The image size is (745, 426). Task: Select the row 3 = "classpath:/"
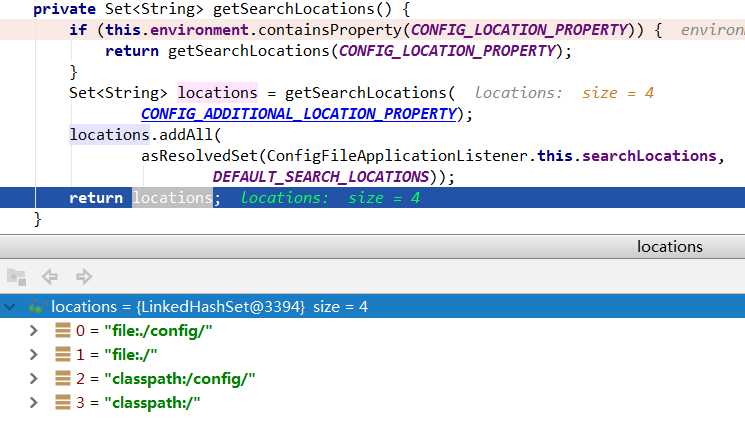372,403
